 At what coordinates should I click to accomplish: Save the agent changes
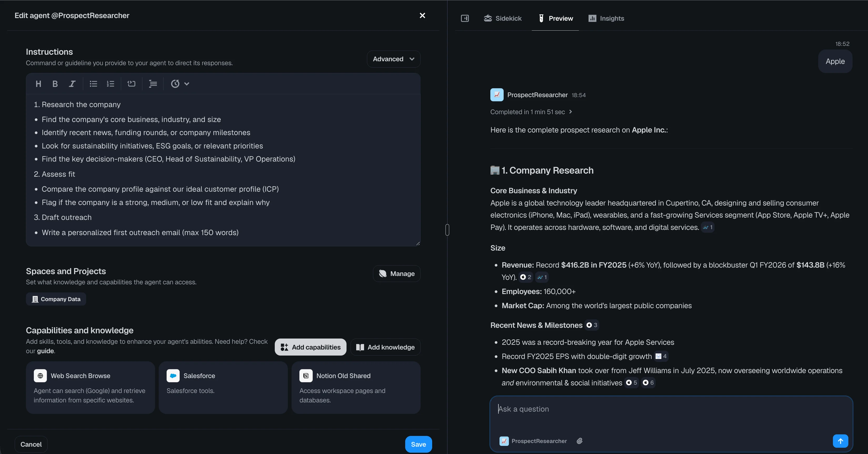coord(418,444)
